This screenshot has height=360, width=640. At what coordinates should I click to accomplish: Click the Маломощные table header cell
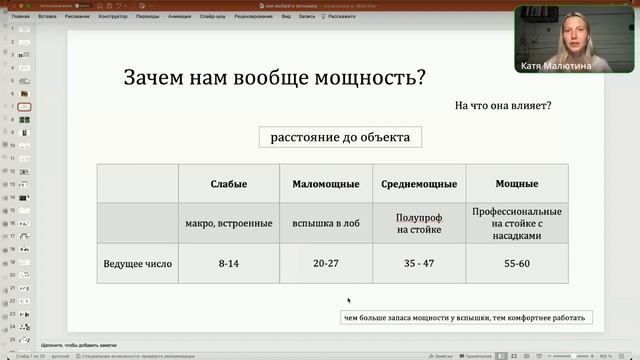(326, 184)
